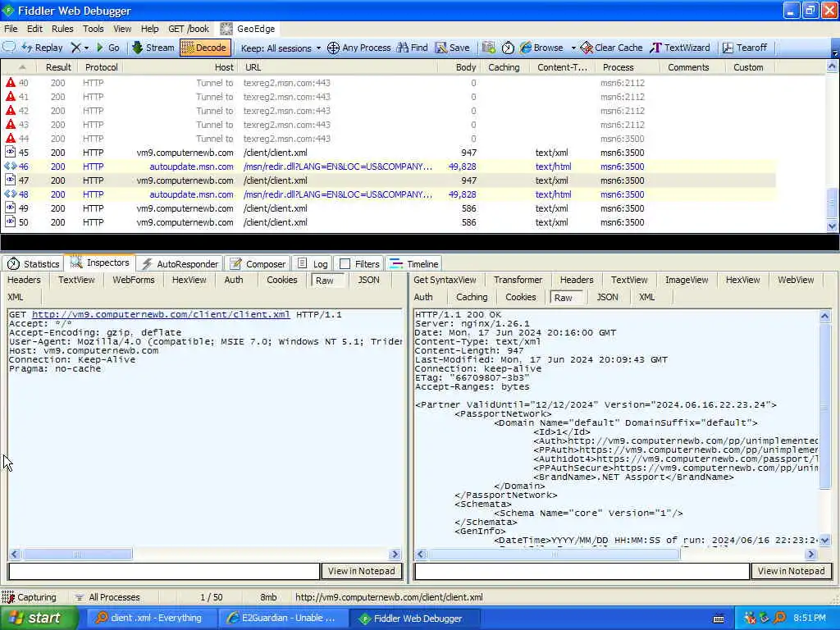840x630 pixels.
Task: Toggle the Decode button
Action: tap(205, 48)
